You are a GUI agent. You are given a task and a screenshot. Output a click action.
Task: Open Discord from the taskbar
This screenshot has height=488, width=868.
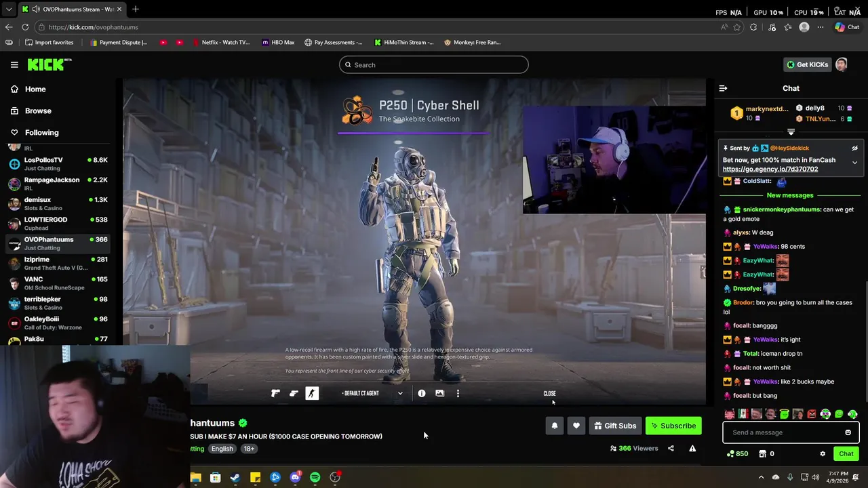tap(295, 477)
